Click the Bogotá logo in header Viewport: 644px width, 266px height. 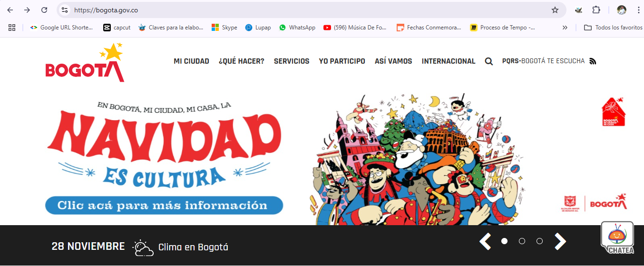coord(85,62)
